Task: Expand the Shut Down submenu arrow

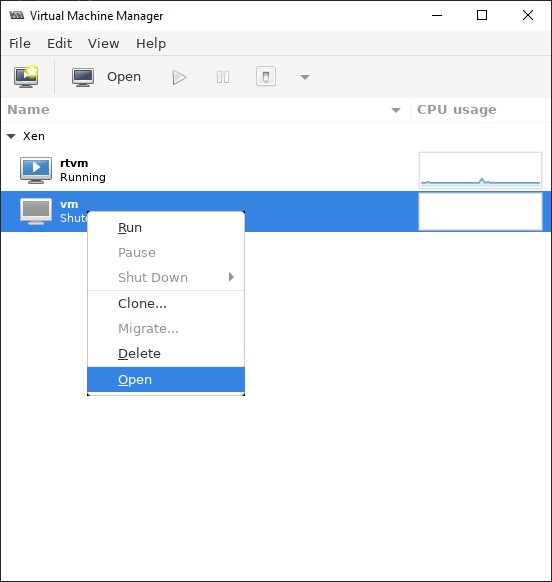Action: tap(231, 277)
